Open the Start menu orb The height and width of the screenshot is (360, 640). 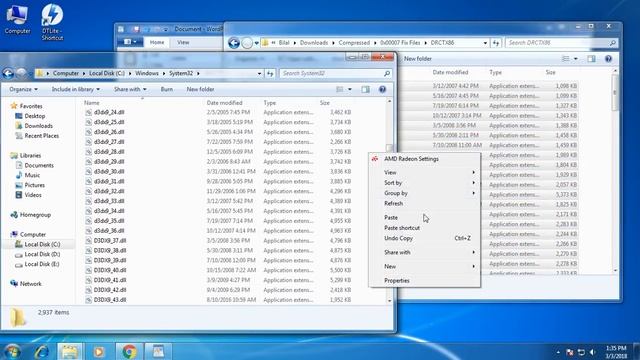coord(12,351)
